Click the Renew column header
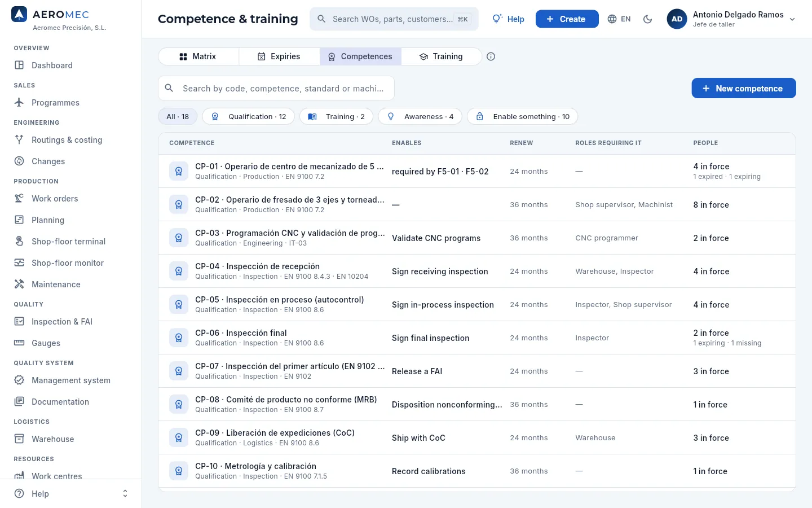The image size is (812, 508). pos(522,143)
